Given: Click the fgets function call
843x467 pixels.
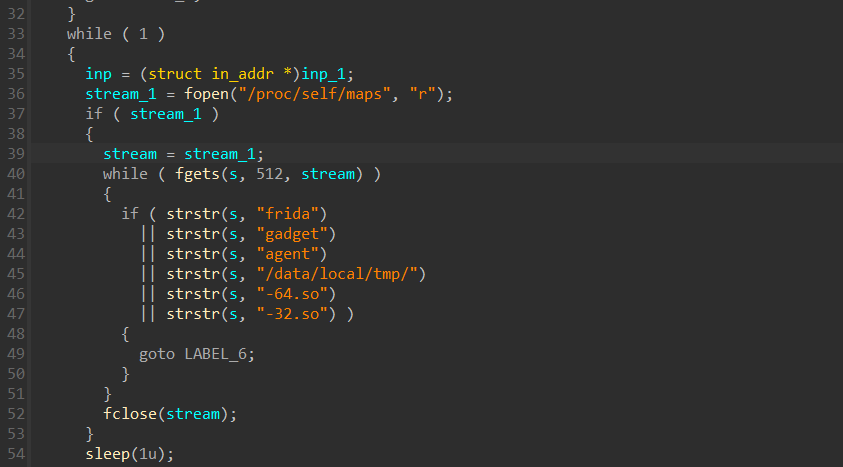Looking at the screenshot, I should (x=197, y=174).
